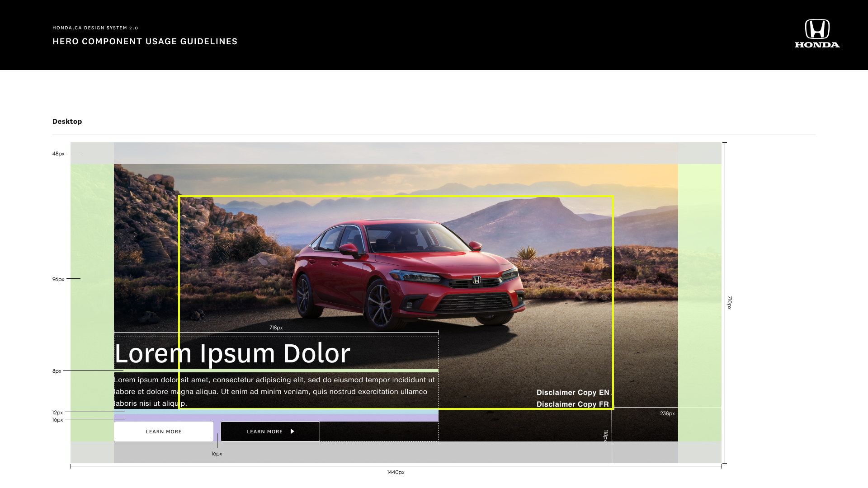Click the Honda logo in the header
This screenshot has height=488, width=868.
817,33
